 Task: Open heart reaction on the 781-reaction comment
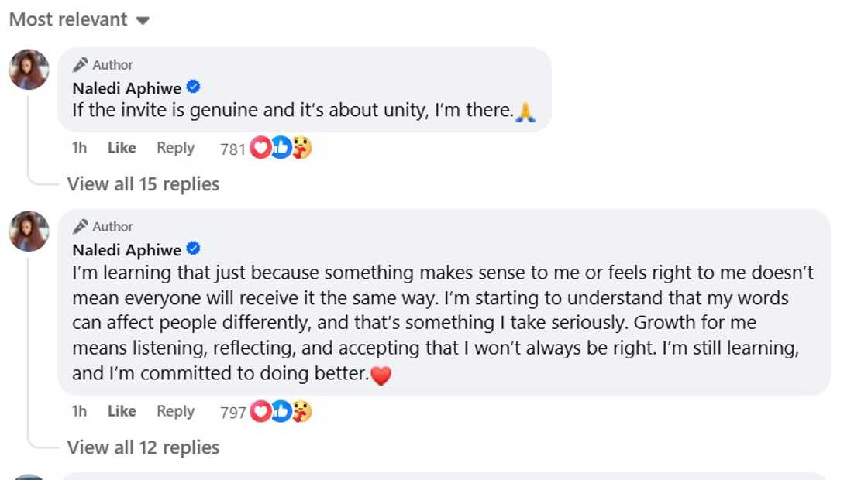(260, 149)
